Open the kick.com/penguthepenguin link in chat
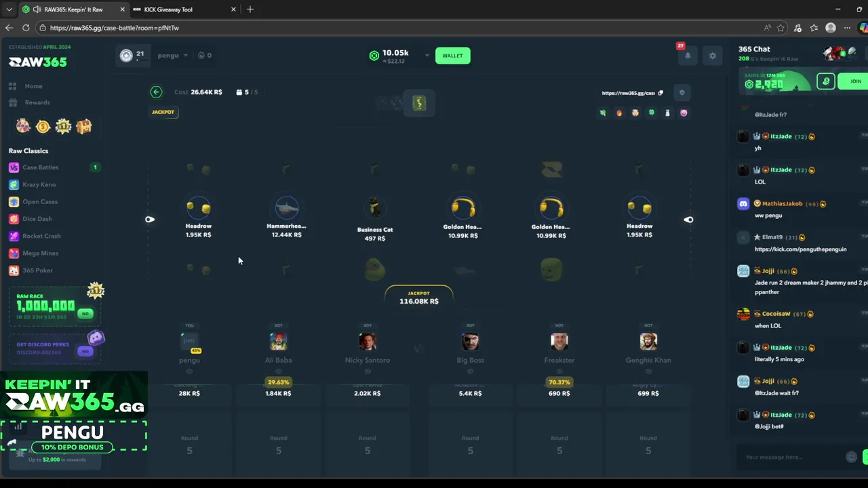This screenshot has height=488, width=868. (x=800, y=249)
